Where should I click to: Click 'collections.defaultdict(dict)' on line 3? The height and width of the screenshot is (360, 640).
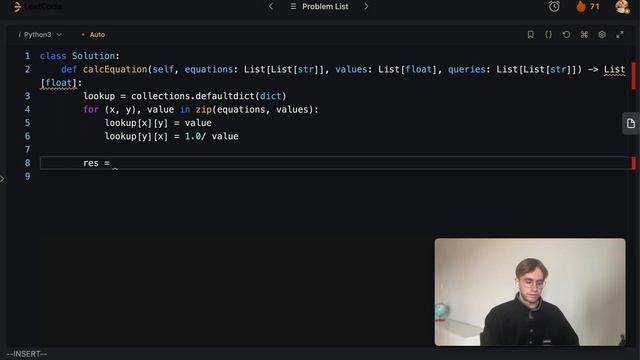[x=209, y=96]
